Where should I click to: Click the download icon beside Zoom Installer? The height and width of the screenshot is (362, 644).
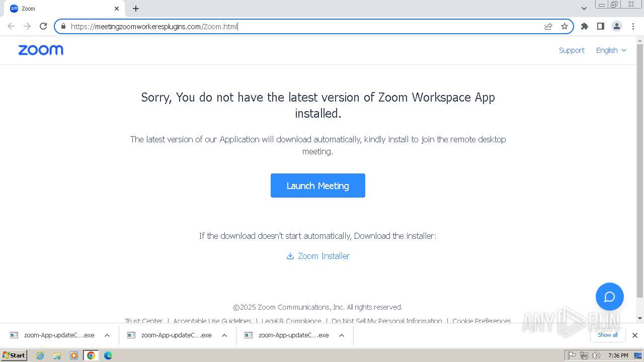(290, 256)
